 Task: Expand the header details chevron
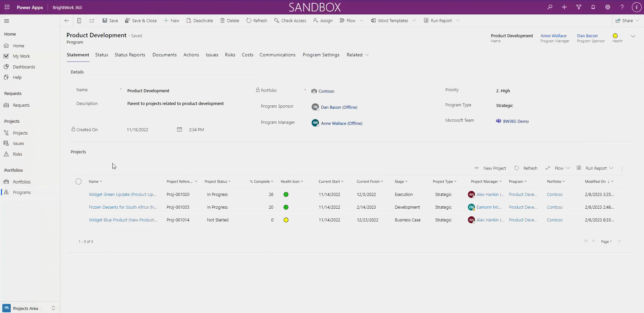[633, 36]
